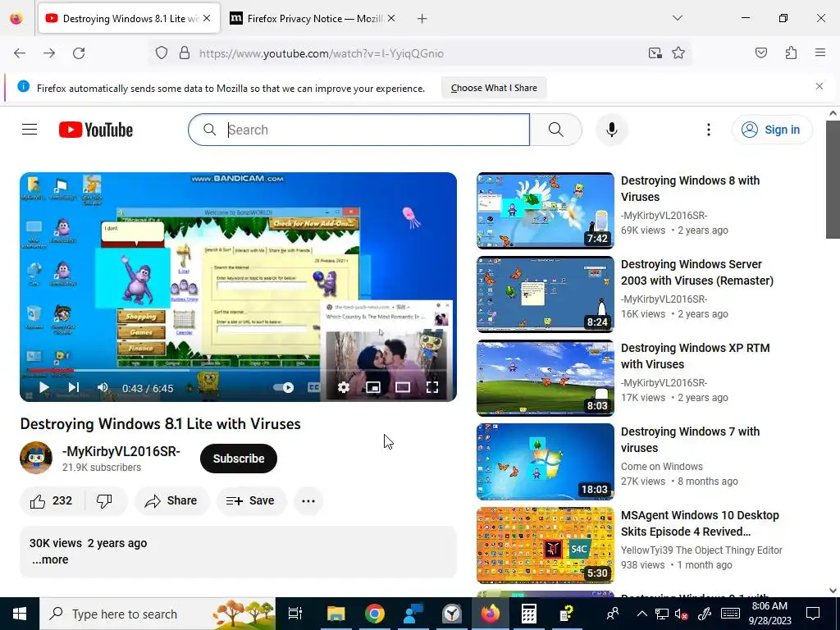This screenshot has height=630, width=840.
Task: Open Destroying Windows XP RTM thumbnail
Action: tap(546, 377)
